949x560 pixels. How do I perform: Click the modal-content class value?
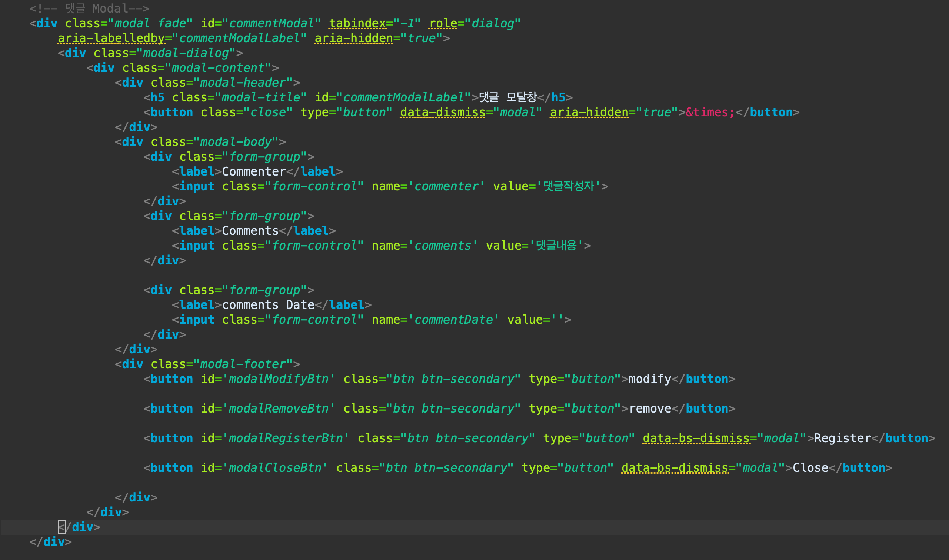[218, 68]
